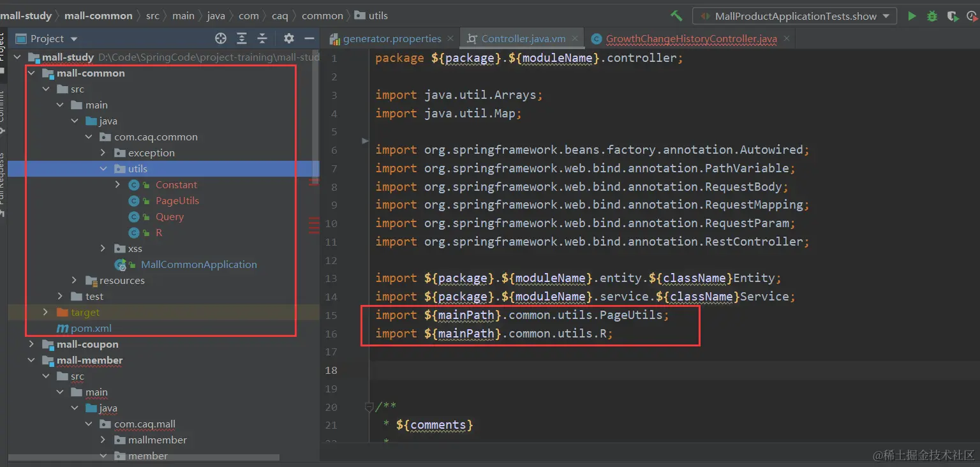Screen dimensions: 980x467
Task: Click the ${comments} text on line 21
Action: tap(434, 425)
